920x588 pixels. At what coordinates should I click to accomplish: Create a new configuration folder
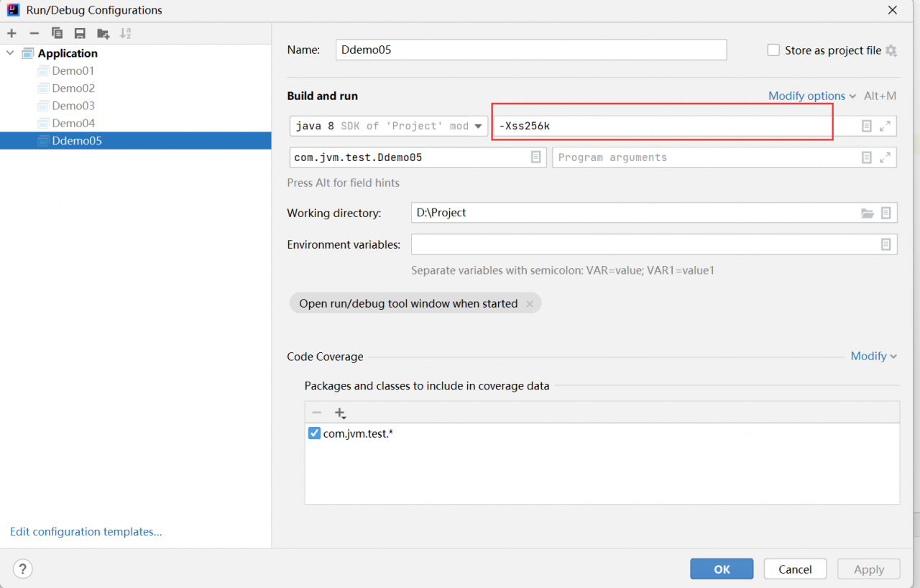[103, 33]
